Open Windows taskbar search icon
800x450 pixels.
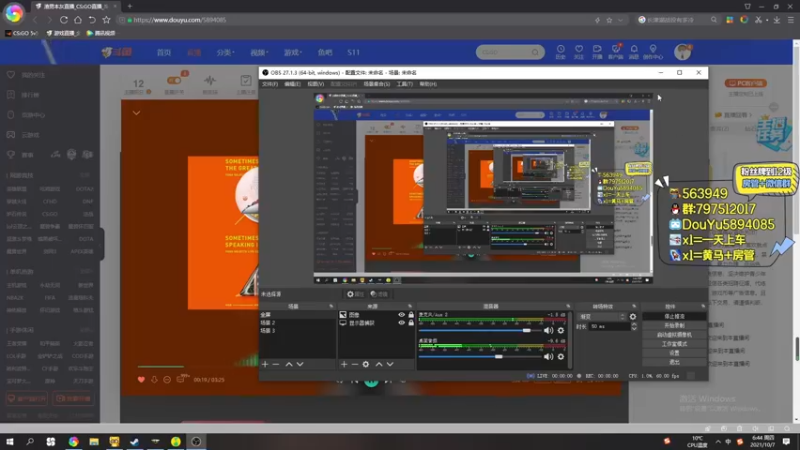[x=30, y=441]
